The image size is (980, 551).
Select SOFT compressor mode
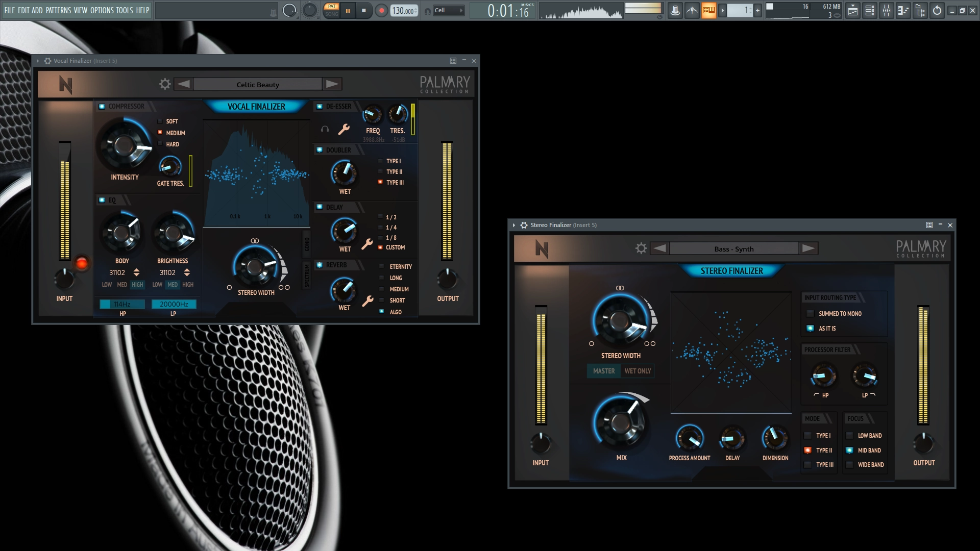pyautogui.click(x=160, y=121)
